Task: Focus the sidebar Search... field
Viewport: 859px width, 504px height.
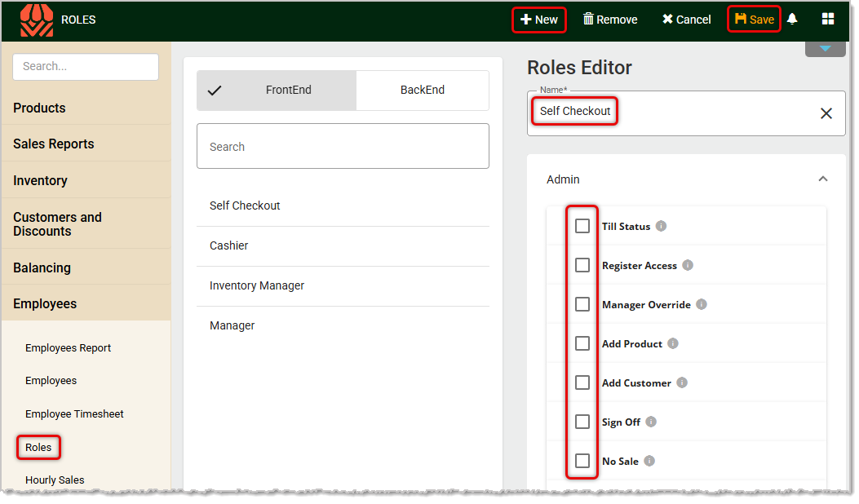Action: 86,66
